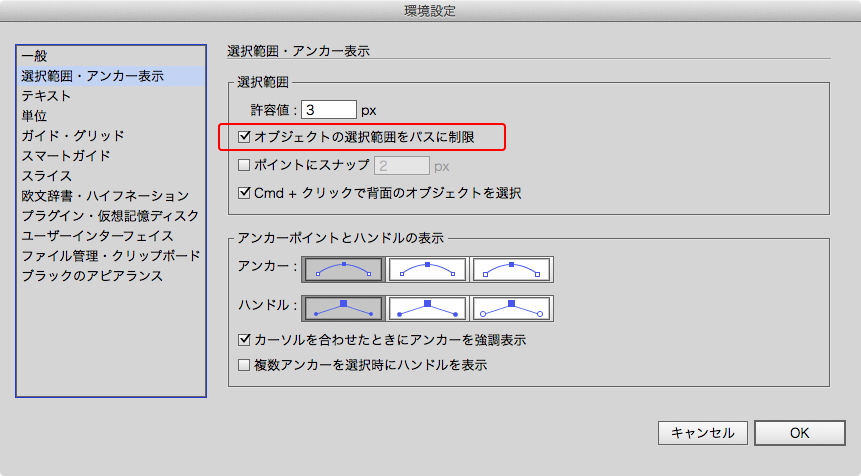
Task: Select the middle handle display style
Action: [427, 306]
